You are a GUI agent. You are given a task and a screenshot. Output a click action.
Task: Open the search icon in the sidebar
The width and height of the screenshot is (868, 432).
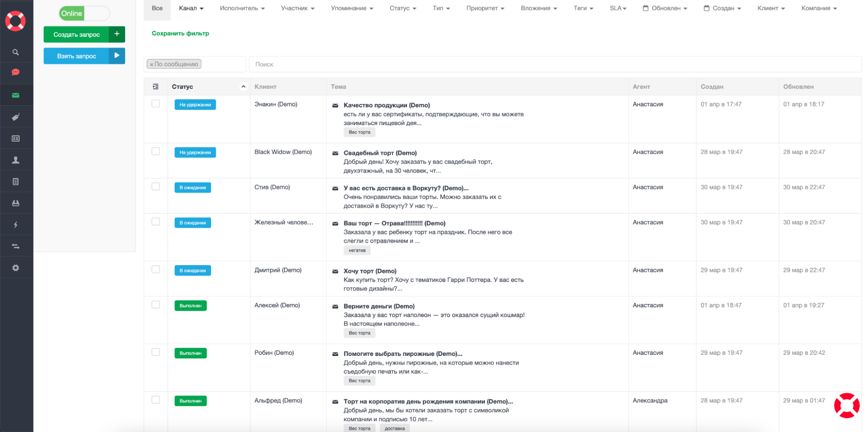16,52
